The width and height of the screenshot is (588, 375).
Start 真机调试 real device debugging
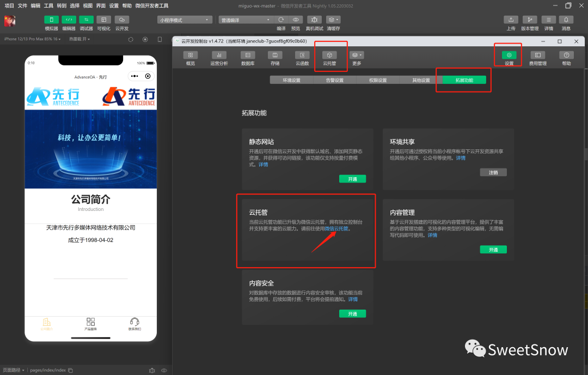point(314,20)
